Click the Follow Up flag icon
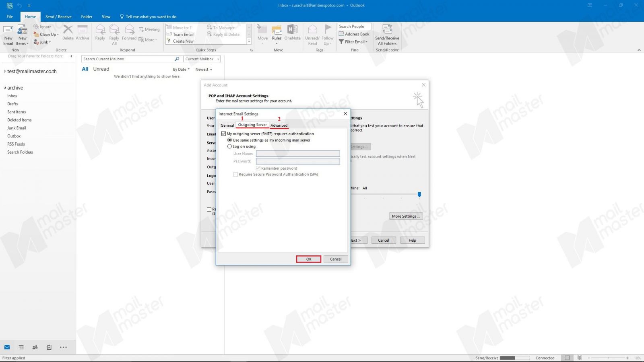The width and height of the screenshot is (644, 362). pos(328,29)
